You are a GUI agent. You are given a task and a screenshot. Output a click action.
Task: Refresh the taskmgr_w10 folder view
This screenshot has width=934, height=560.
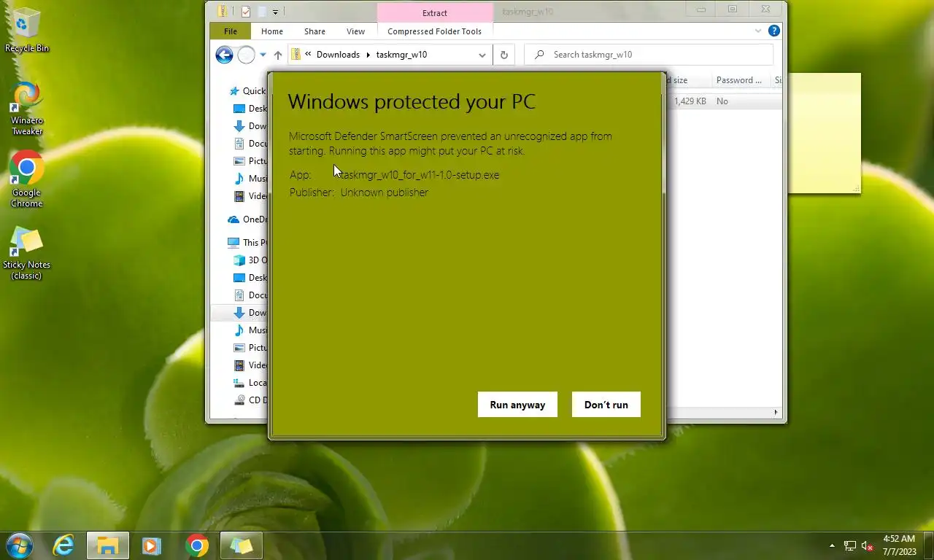pos(503,55)
